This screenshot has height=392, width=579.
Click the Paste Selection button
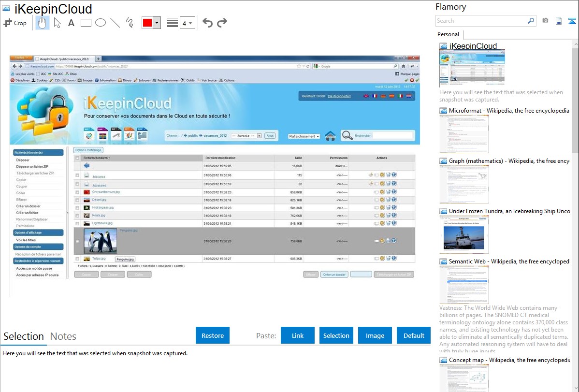click(x=336, y=335)
